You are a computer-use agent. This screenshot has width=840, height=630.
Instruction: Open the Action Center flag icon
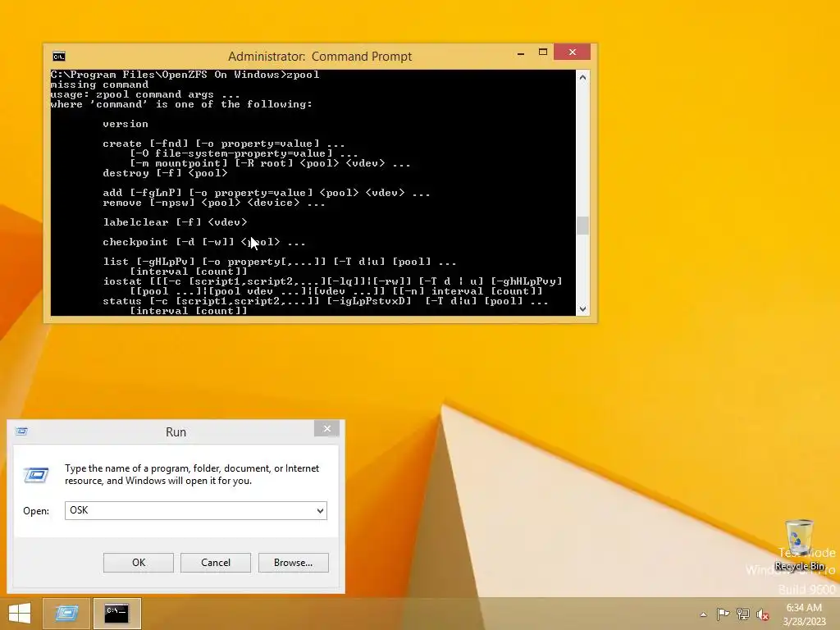(x=723, y=614)
